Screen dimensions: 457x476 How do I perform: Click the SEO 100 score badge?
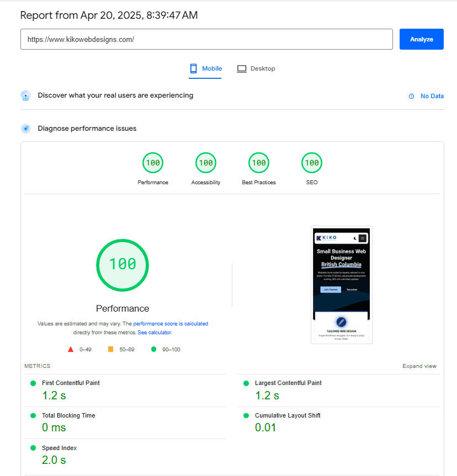tap(311, 163)
